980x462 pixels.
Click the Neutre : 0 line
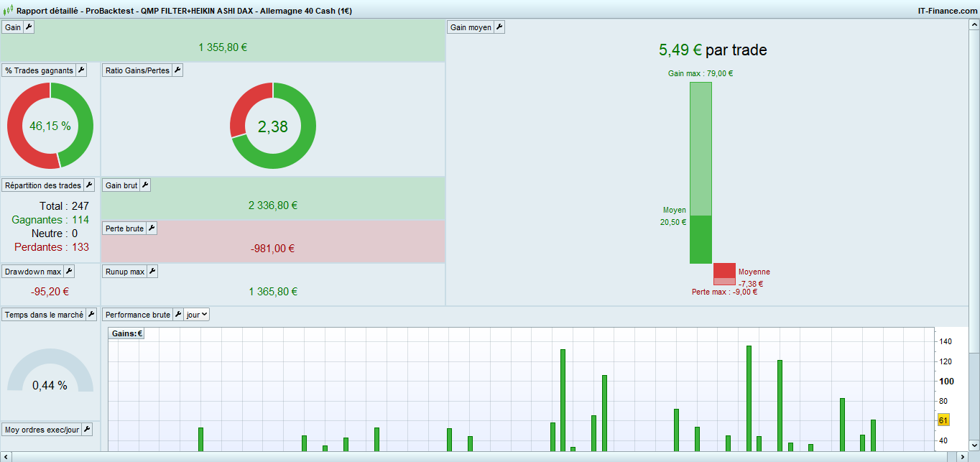click(55, 234)
